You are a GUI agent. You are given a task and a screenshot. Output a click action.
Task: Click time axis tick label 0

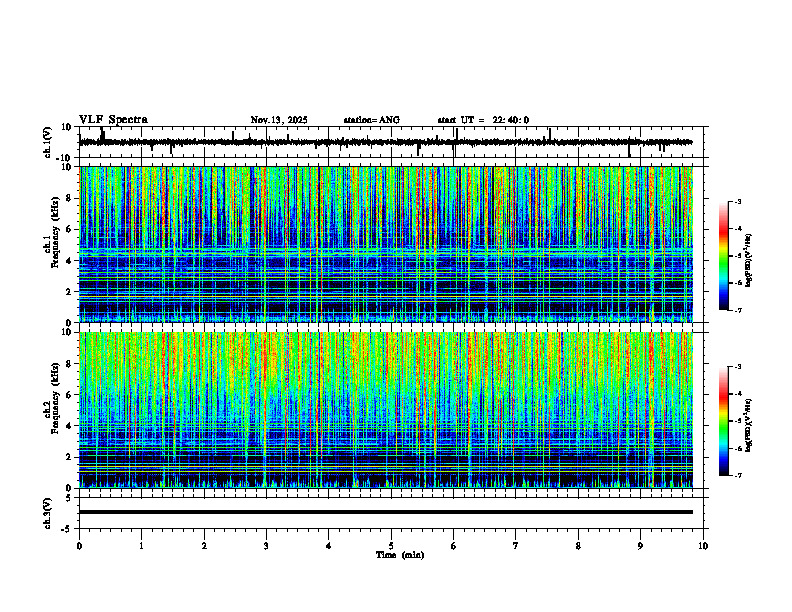pos(79,546)
